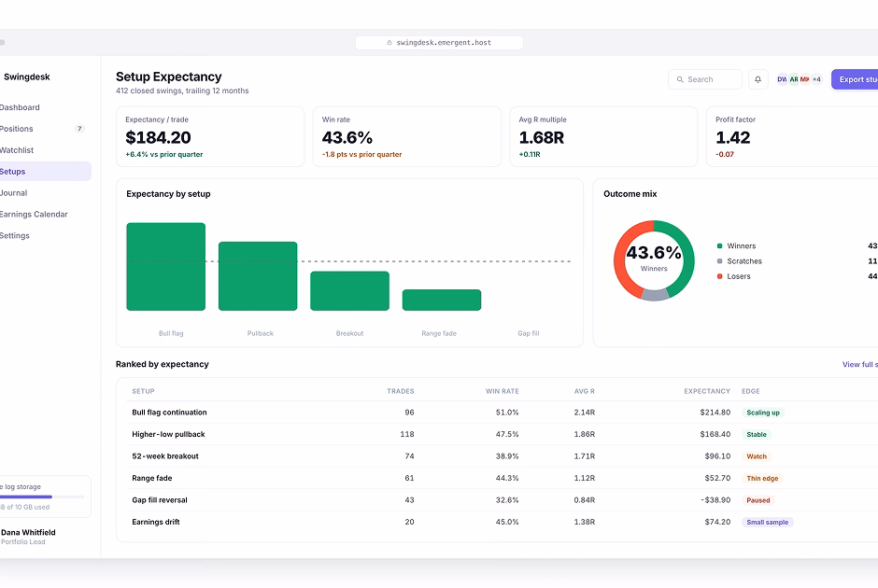Click the green Winners legend dot
The height and width of the screenshot is (588, 878).
coord(719,246)
